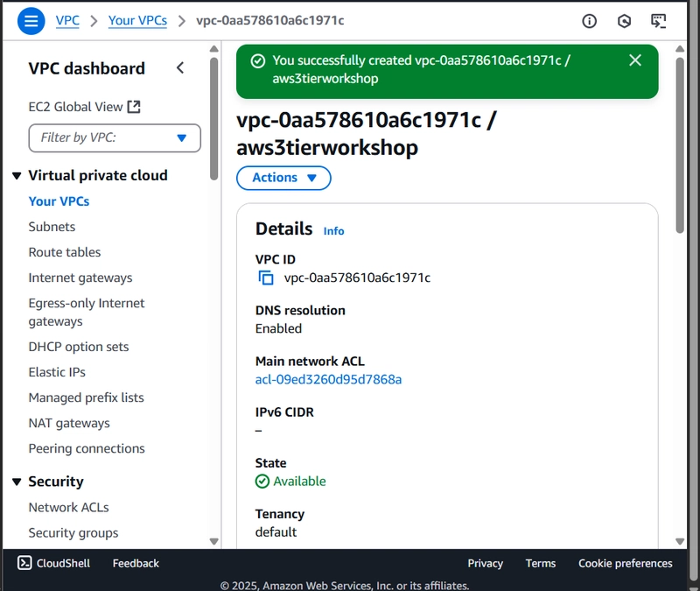Open the screen tutorial icon at top right
700x591 pixels.
659,20
